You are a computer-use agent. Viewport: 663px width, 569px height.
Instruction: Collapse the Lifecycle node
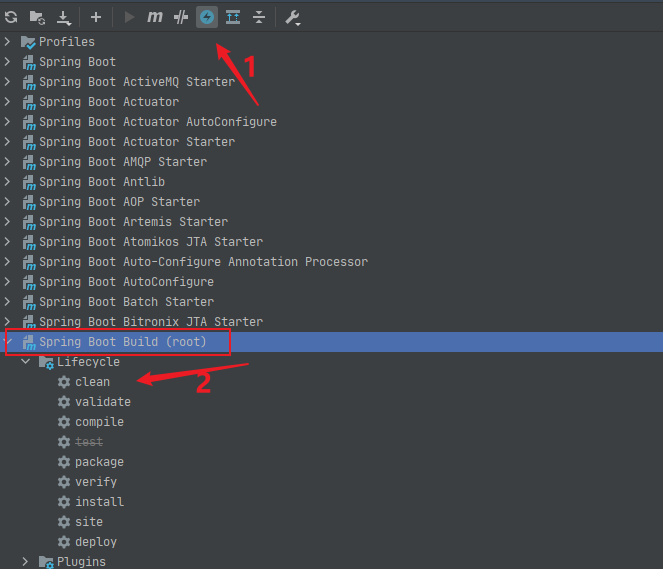(26, 361)
